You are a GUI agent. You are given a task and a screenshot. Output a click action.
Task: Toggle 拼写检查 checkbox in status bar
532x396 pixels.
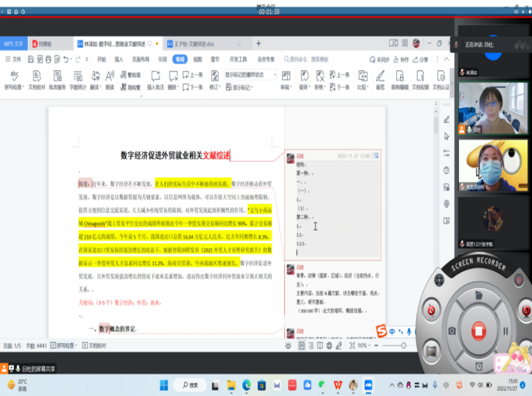coord(64,346)
